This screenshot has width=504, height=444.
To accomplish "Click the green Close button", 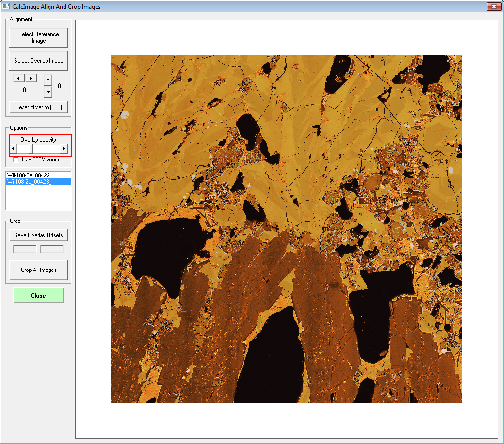I will [x=38, y=296].
